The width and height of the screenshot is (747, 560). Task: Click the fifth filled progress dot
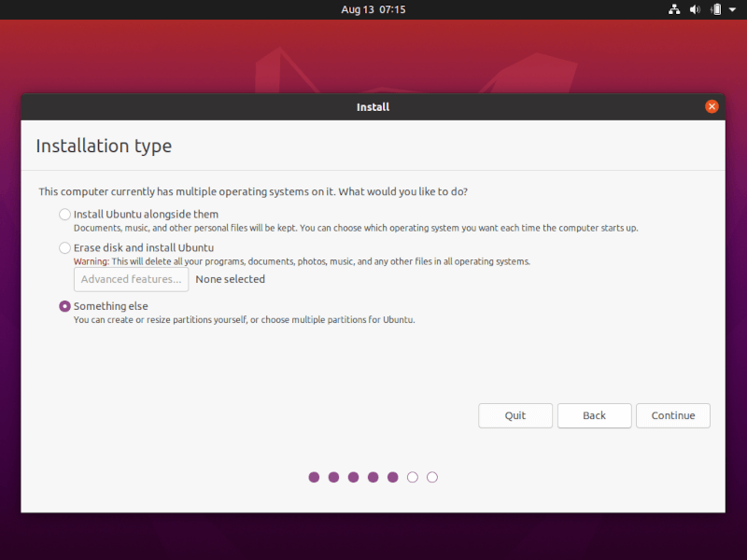pos(392,477)
